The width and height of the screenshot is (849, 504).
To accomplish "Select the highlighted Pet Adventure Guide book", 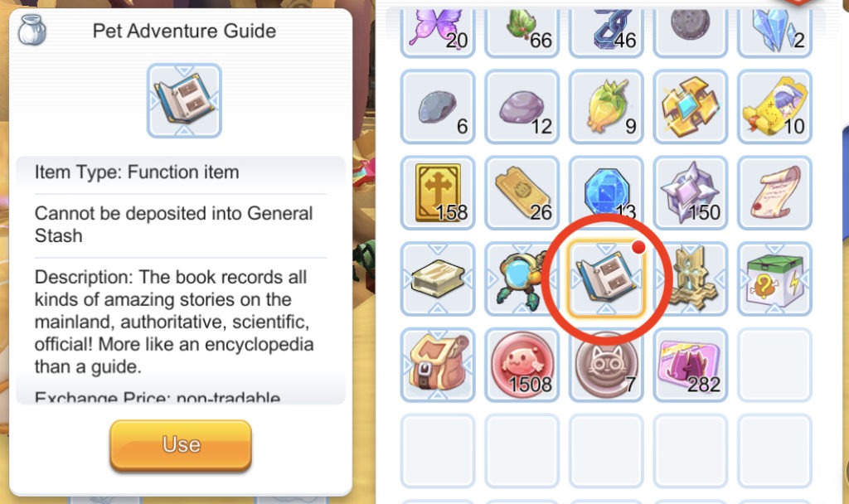I will pos(606,279).
